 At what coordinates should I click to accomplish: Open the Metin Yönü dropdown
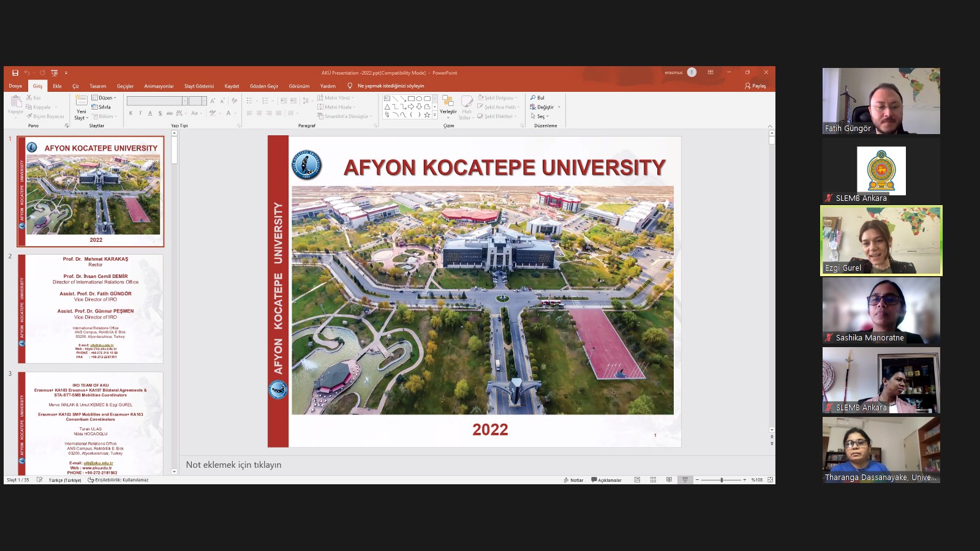[336, 98]
